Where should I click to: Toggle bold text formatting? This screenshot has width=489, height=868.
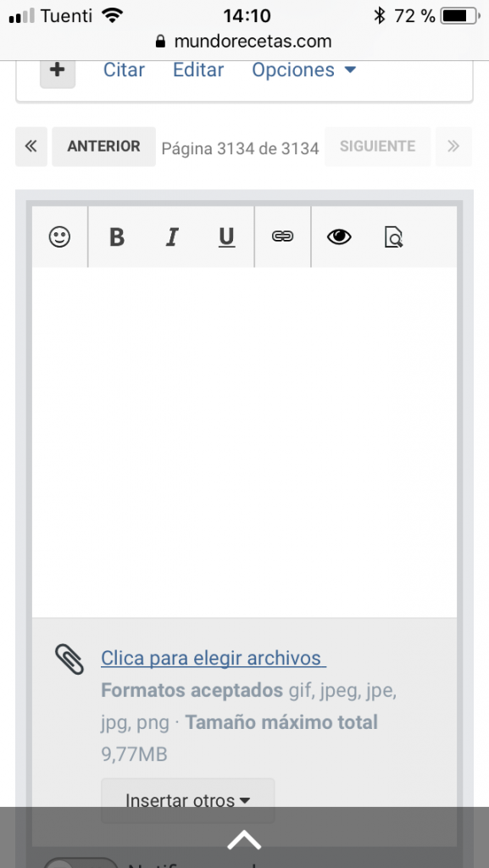point(117,237)
